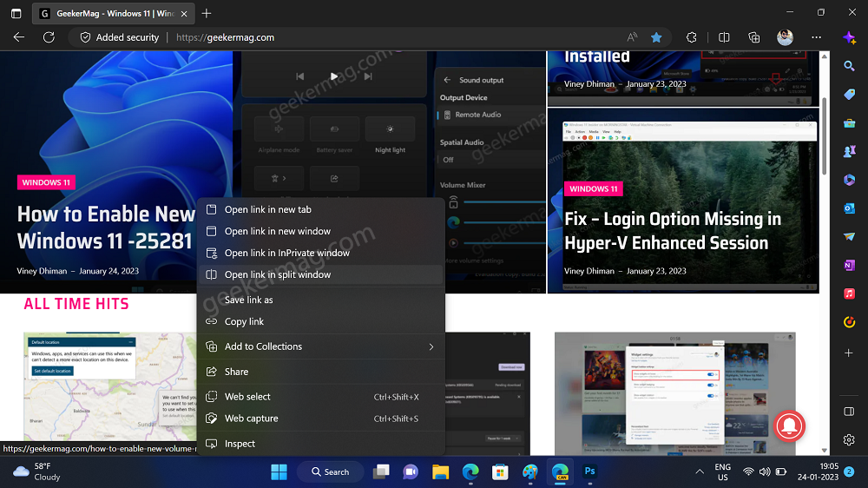Image resolution: width=868 pixels, height=488 pixels.
Task: Toggle the split screen toolbar icon
Action: click(x=724, y=37)
